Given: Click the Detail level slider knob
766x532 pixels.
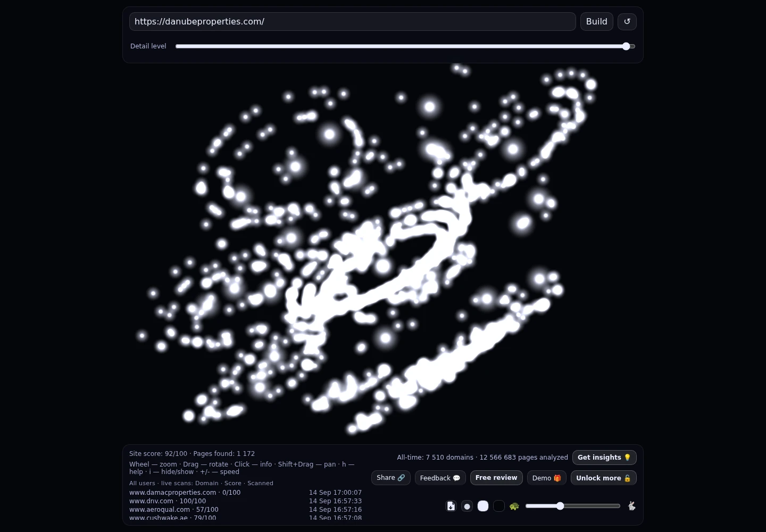Looking at the screenshot, I should (x=626, y=46).
